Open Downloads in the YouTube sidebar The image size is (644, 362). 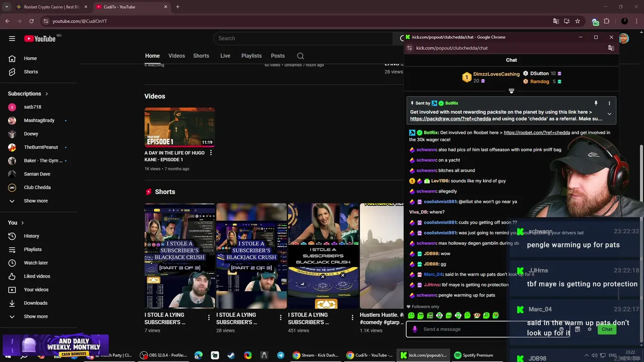35,303
